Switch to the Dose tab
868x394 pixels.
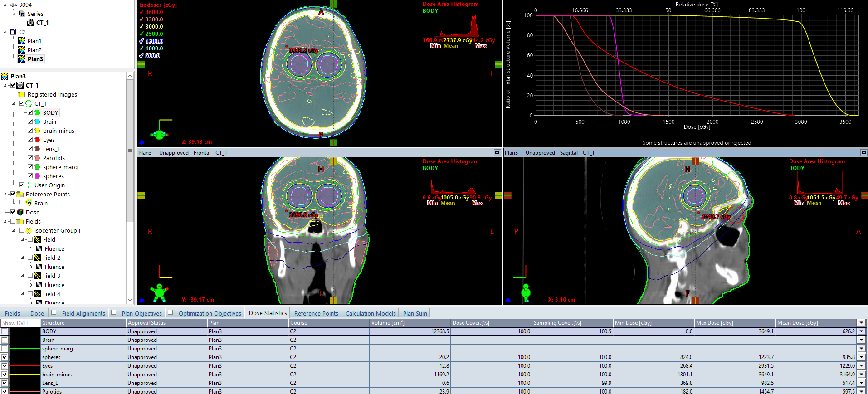point(37,313)
